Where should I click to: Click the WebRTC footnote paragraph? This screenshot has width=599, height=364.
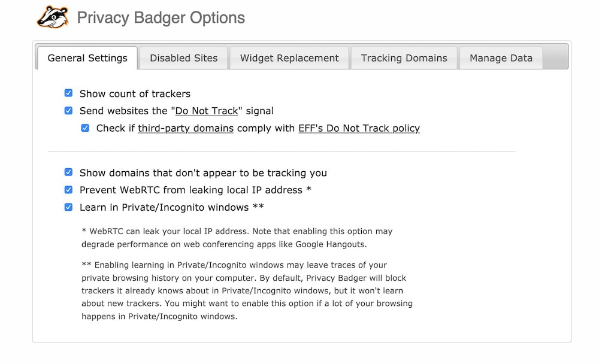pyautogui.click(x=237, y=238)
